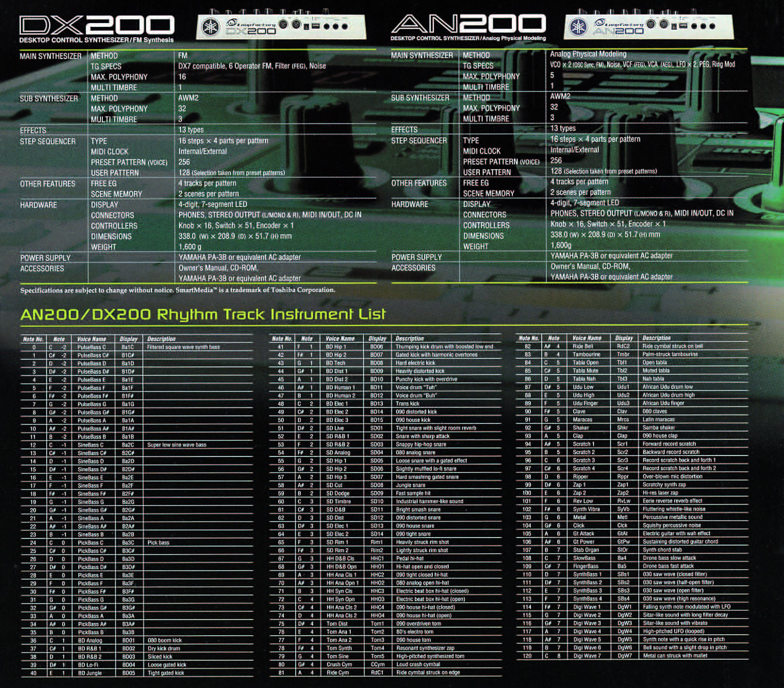The width and height of the screenshot is (784, 688).
Task: Select the DC IN jack on the AN200 panel image
Action: pos(674,26)
